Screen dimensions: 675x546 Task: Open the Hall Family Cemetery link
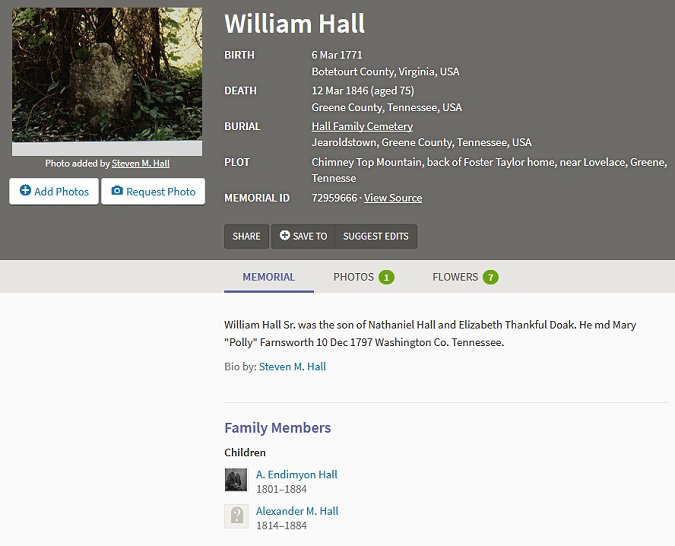point(362,127)
